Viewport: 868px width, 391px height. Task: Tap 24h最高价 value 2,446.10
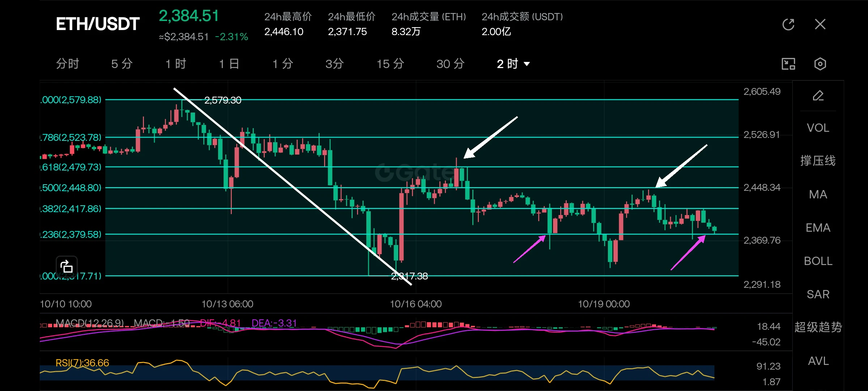(284, 32)
